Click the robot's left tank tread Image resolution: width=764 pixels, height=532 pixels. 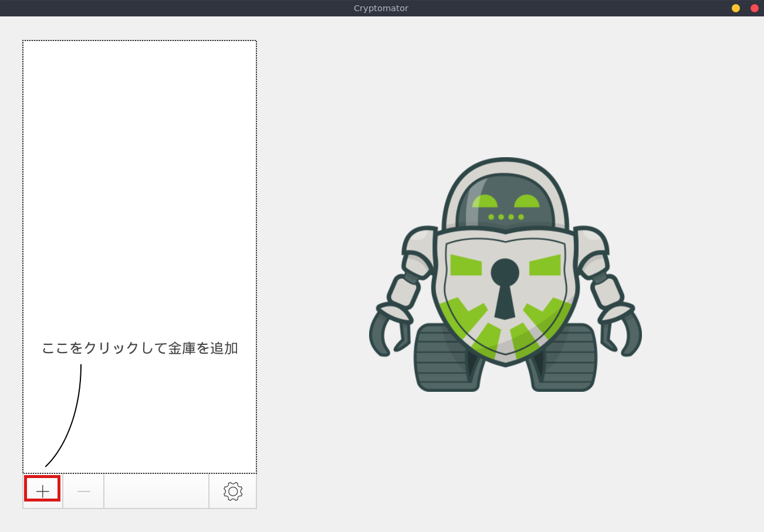(440, 358)
